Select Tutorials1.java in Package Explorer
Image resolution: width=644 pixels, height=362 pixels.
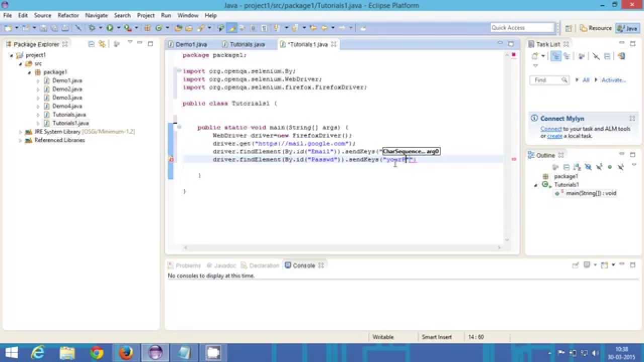[70, 123]
